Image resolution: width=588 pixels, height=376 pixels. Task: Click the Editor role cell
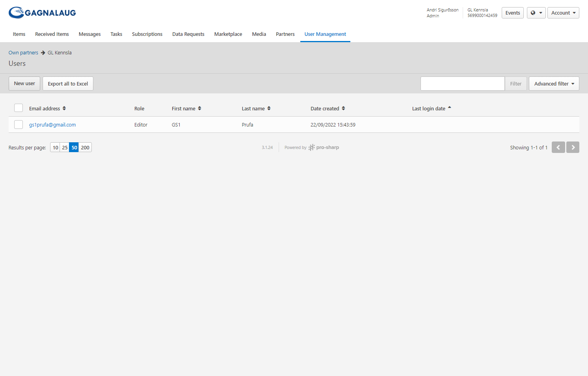pyautogui.click(x=141, y=125)
